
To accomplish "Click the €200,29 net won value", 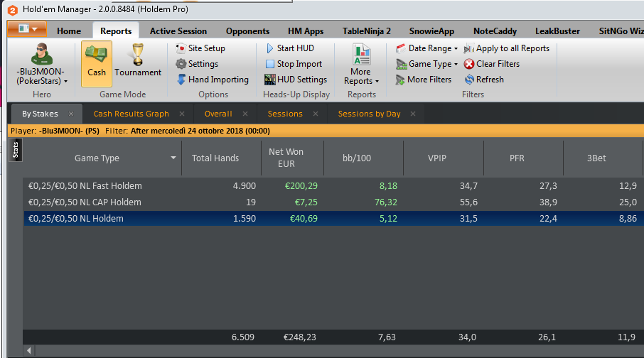I will pyautogui.click(x=301, y=186).
